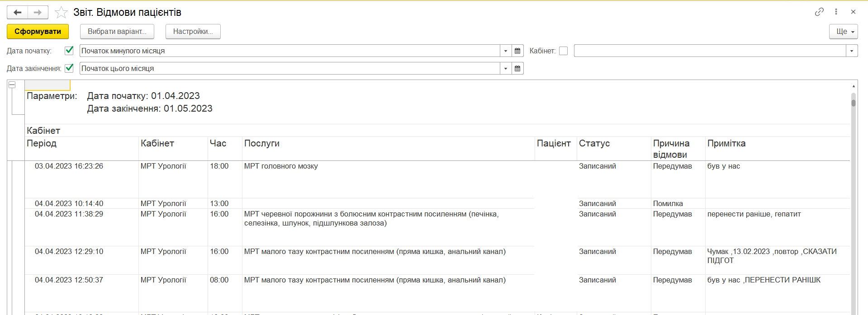The height and width of the screenshot is (315, 868).
Task: Open the Кабінет dropdown list
Action: pyautogui.click(x=852, y=51)
